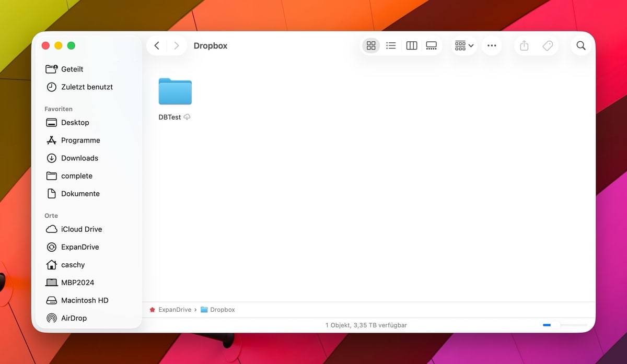Switch to gallery view
Screen dimensions: 627x364
(x=432, y=46)
